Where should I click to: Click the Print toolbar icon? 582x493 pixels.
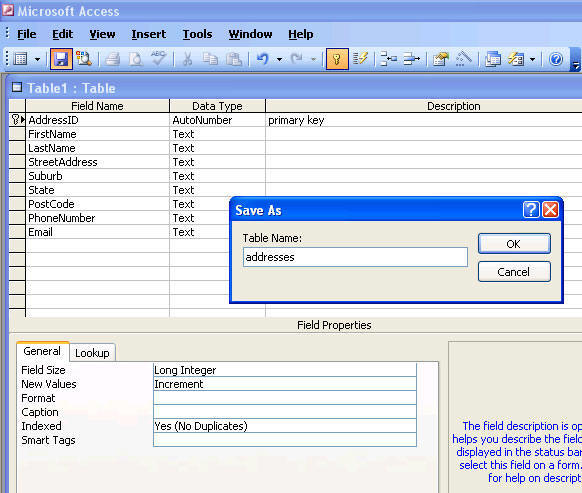click(x=112, y=59)
